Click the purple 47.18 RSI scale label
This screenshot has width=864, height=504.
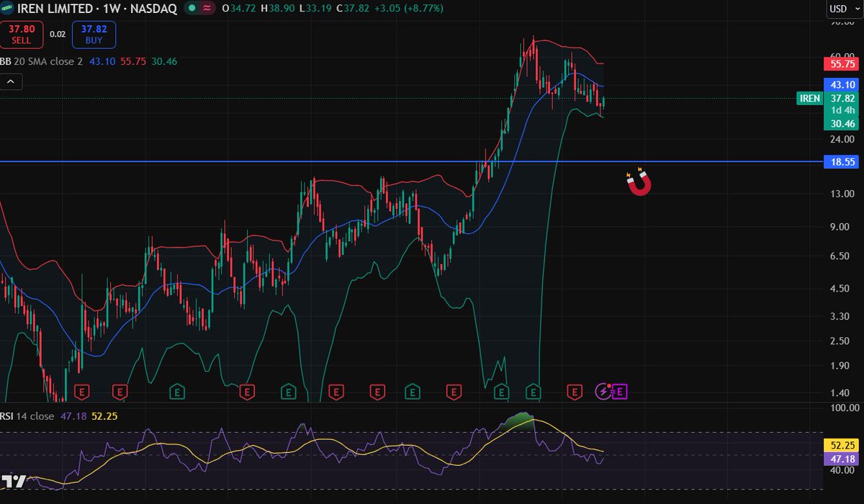pyautogui.click(x=840, y=459)
